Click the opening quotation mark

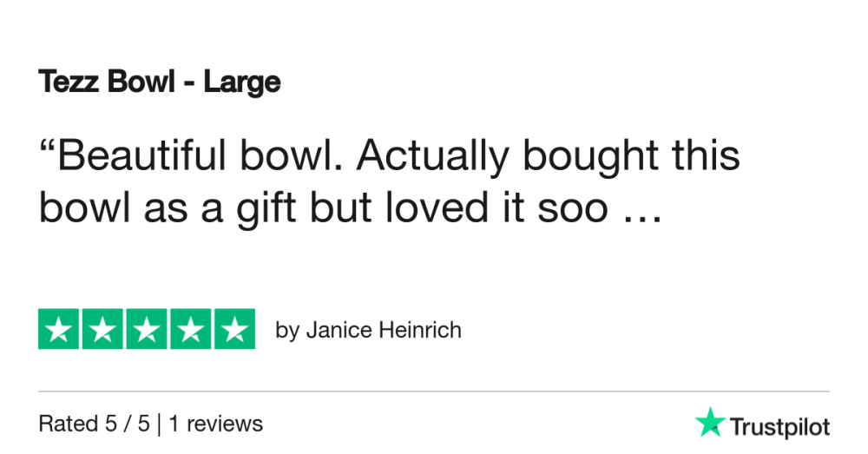click(x=47, y=146)
